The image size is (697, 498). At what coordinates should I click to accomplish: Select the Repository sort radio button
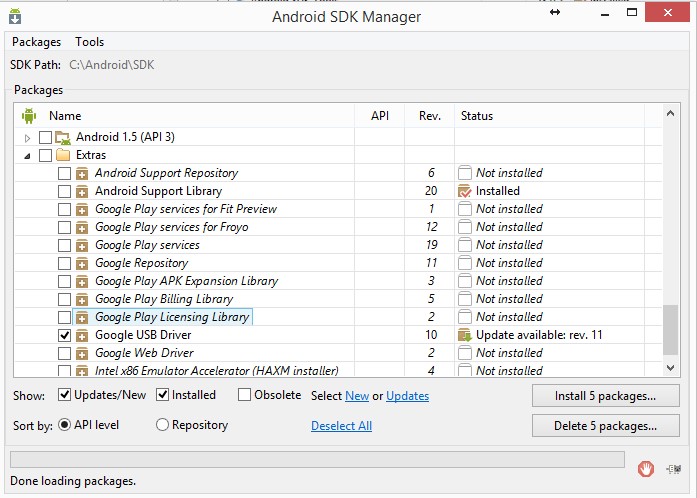click(162, 425)
